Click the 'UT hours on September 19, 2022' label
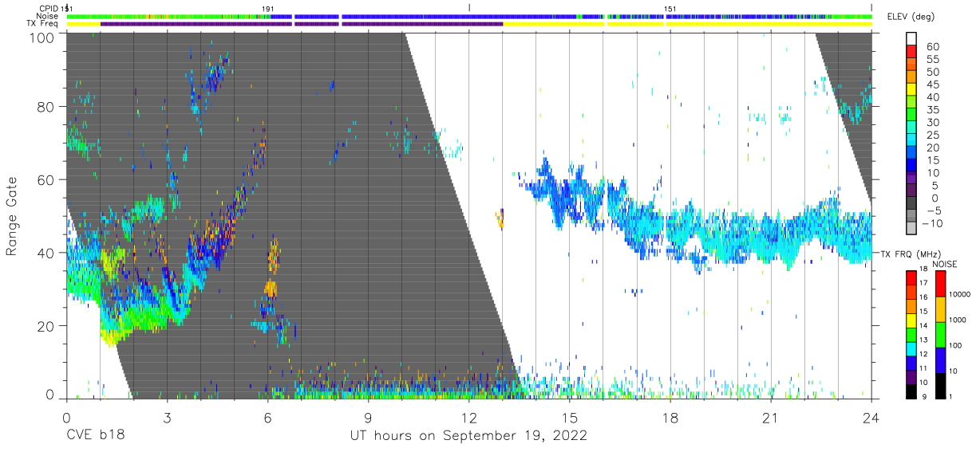The width and height of the screenshot is (980, 452). (468, 437)
